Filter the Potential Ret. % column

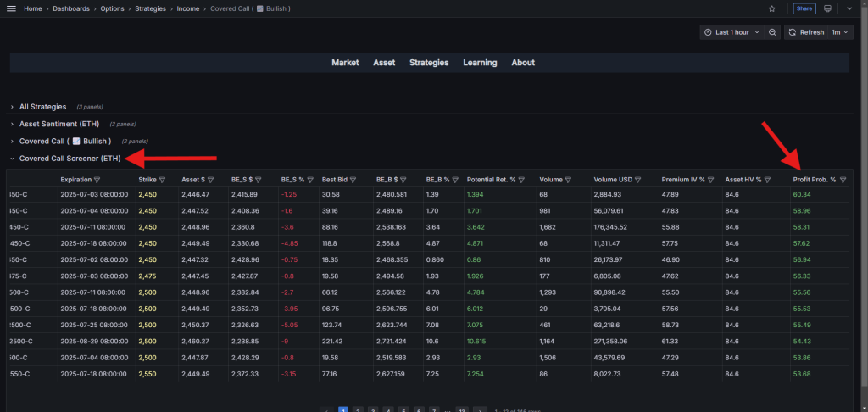tap(524, 180)
